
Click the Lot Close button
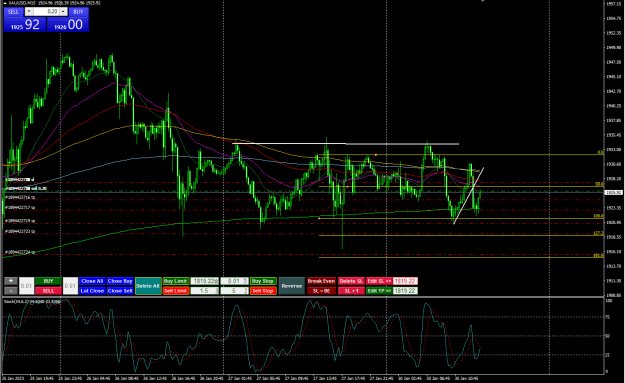click(92, 291)
